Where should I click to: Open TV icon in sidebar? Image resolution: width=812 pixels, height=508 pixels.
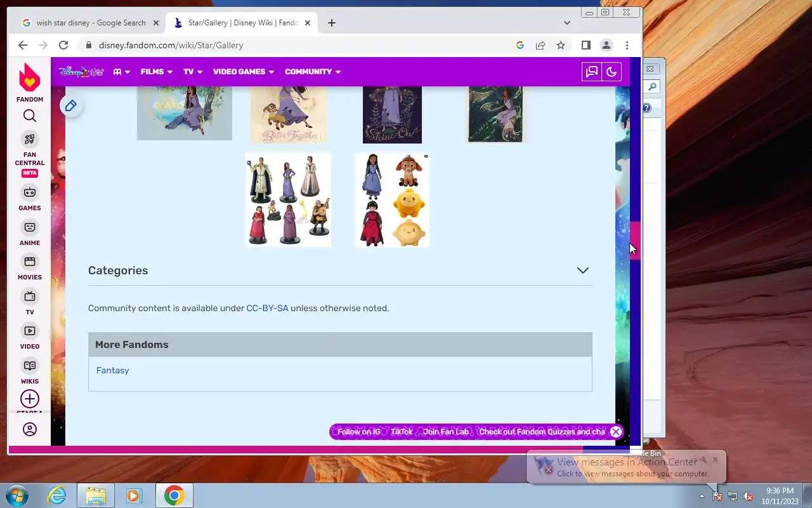click(x=30, y=297)
